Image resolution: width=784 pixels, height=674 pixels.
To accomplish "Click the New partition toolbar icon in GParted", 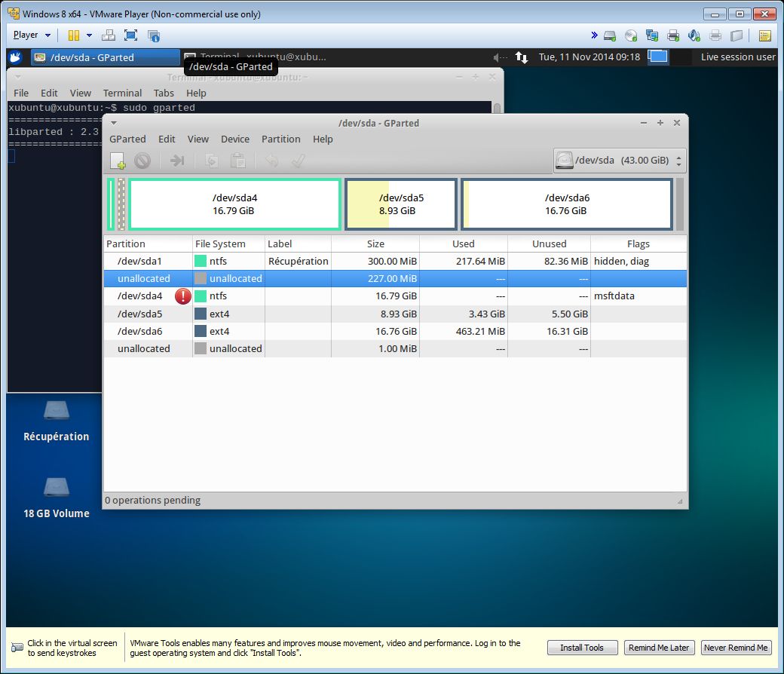I will (x=118, y=161).
